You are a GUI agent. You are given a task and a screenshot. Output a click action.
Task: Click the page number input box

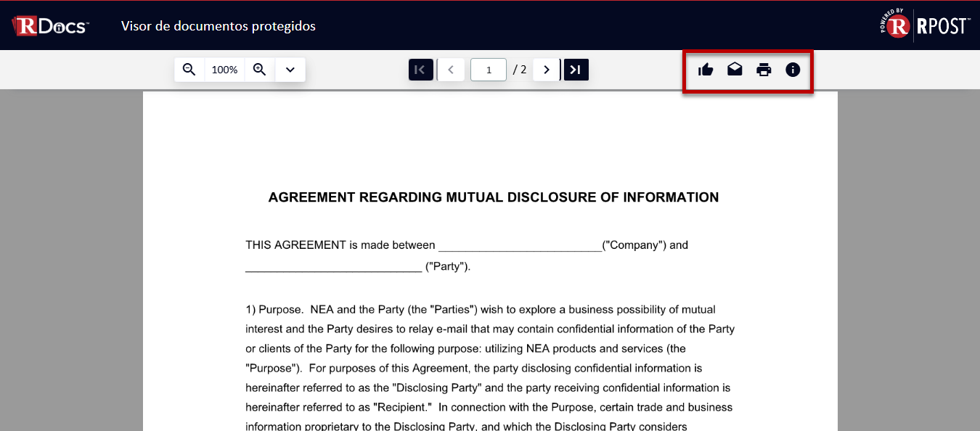[489, 70]
